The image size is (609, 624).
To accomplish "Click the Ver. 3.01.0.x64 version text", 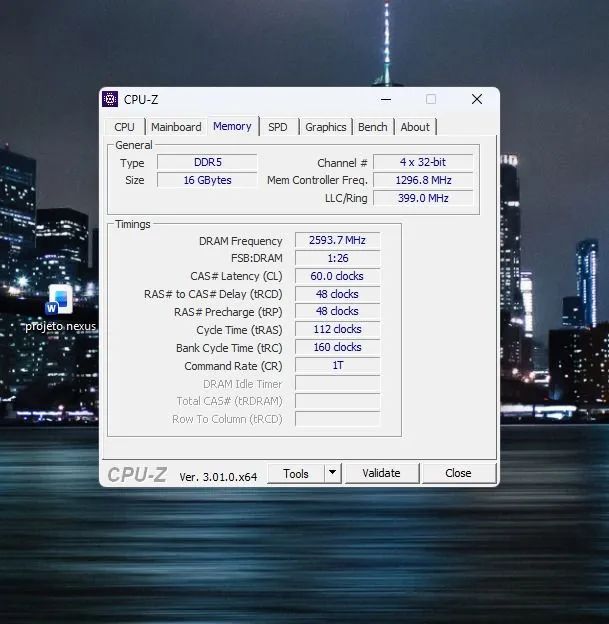I will coord(218,477).
